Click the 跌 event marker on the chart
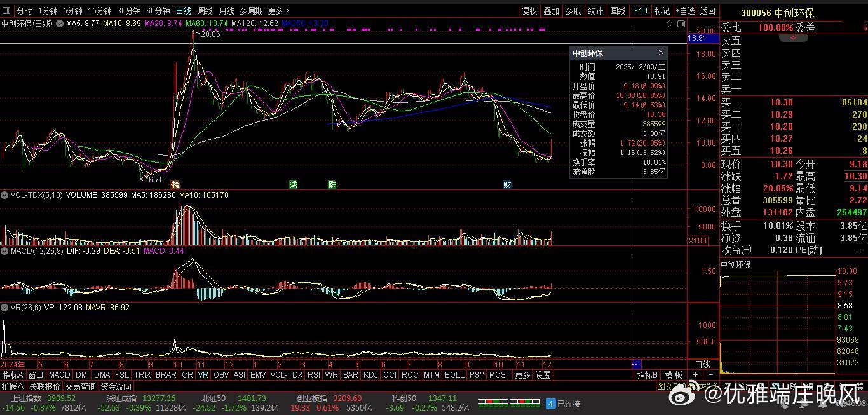Screen dimensions: 868x415 tap(332, 184)
